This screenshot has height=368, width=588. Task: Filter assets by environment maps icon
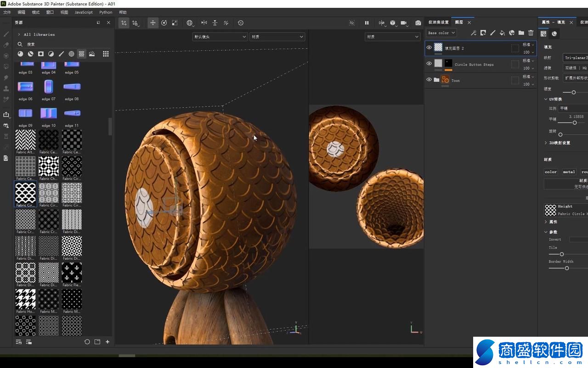[x=92, y=54]
